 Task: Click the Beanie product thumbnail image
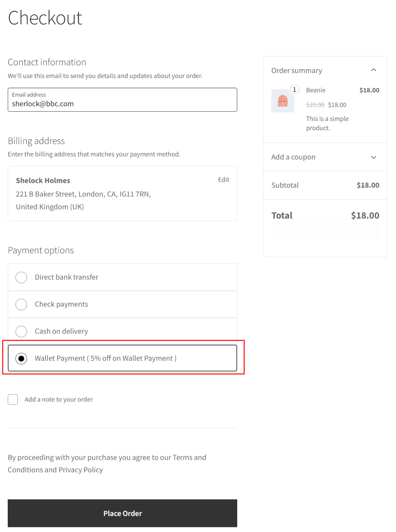click(x=282, y=100)
